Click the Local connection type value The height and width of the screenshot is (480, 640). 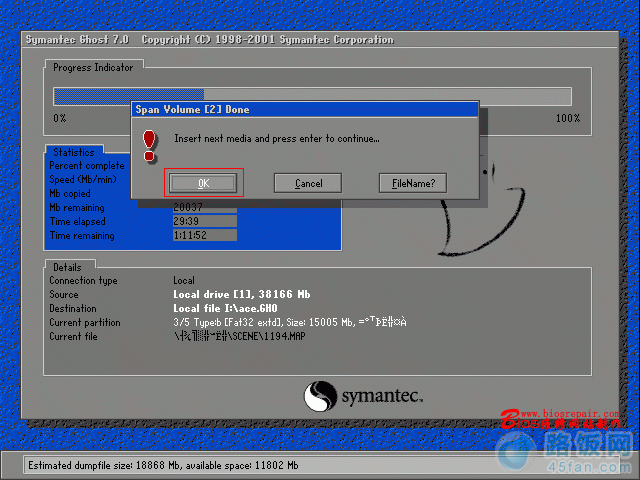[184, 280]
